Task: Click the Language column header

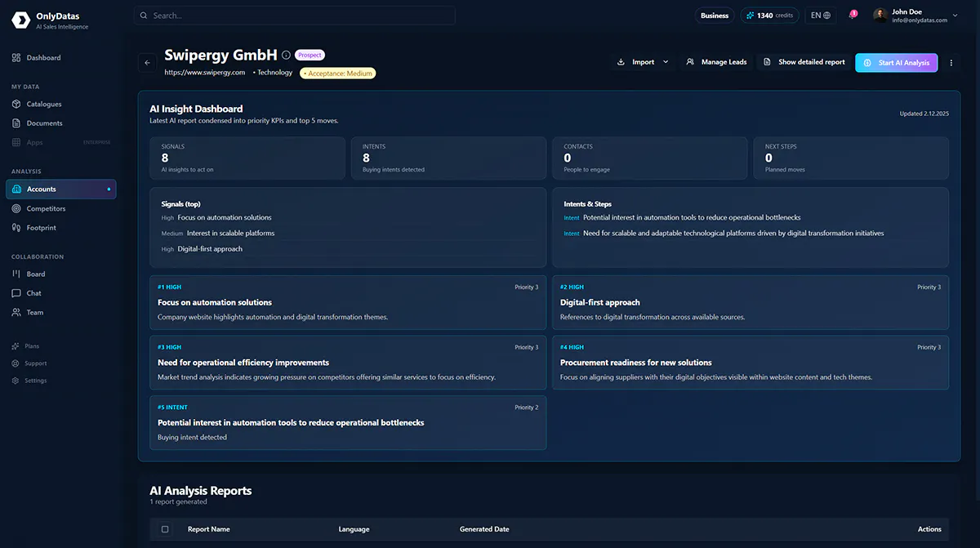Action: click(x=354, y=529)
